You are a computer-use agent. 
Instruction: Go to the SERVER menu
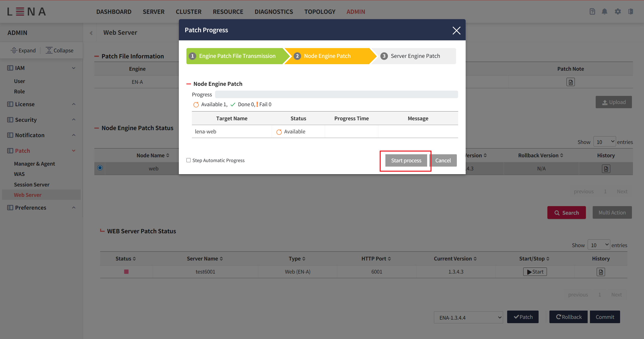point(153,12)
